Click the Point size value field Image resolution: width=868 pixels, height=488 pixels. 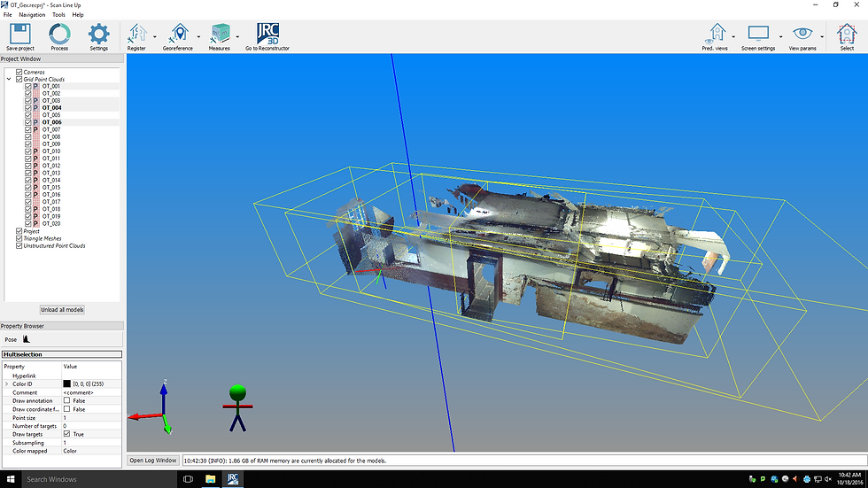[x=91, y=418]
